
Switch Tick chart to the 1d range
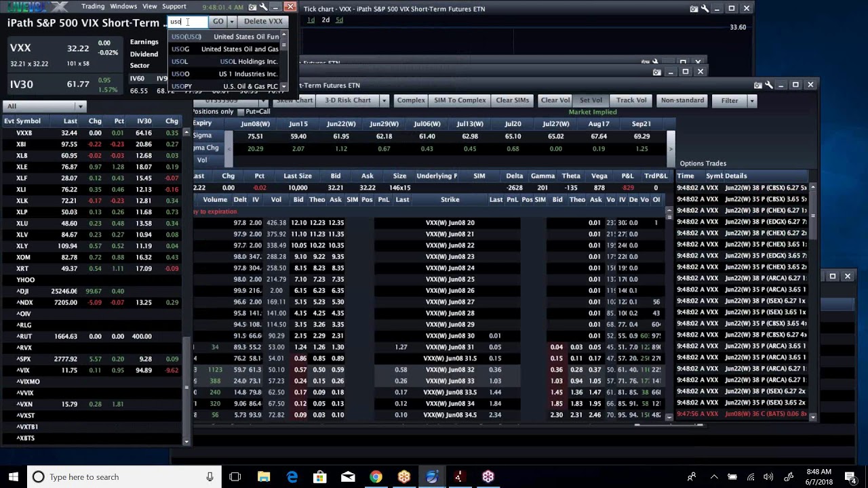point(311,20)
